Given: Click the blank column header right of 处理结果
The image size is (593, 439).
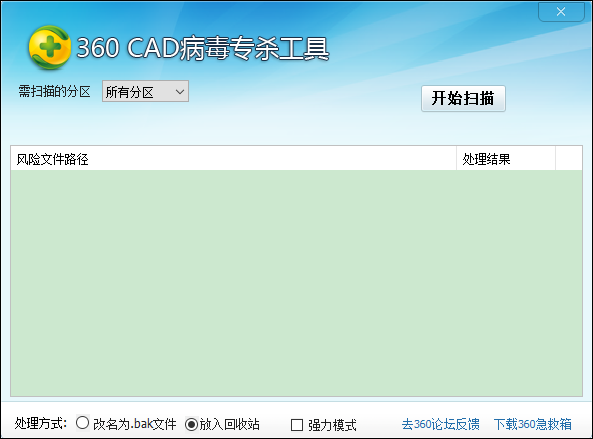Looking at the screenshot, I should 569,159.
